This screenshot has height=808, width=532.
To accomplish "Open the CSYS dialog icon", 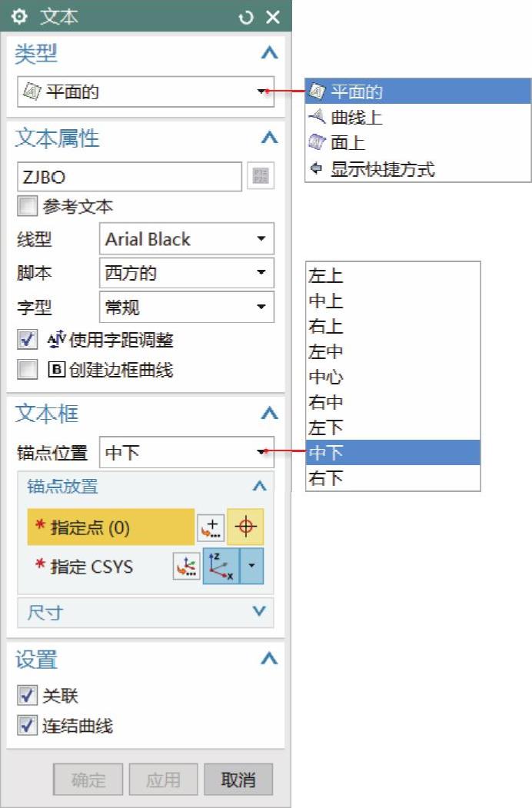I will (186, 567).
